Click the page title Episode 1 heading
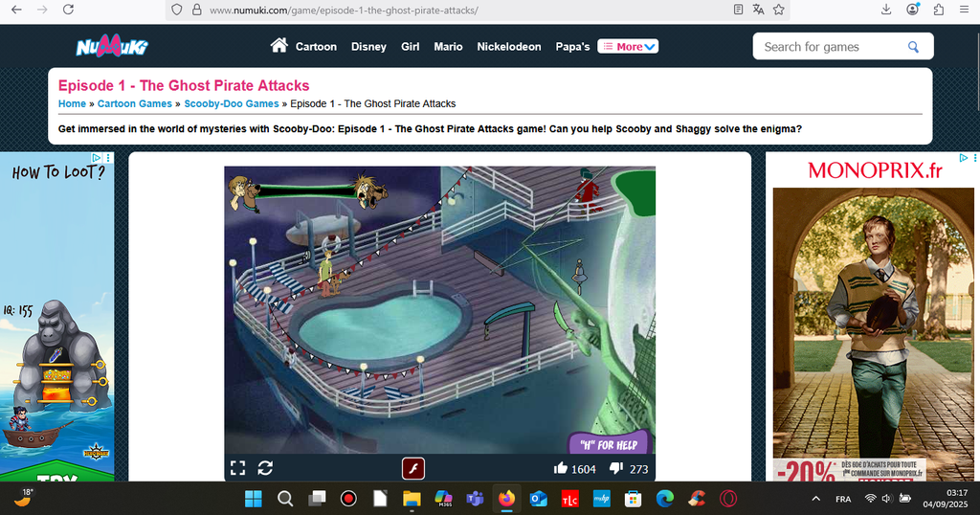Image resolution: width=980 pixels, height=515 pixels. tap(184, 85)
